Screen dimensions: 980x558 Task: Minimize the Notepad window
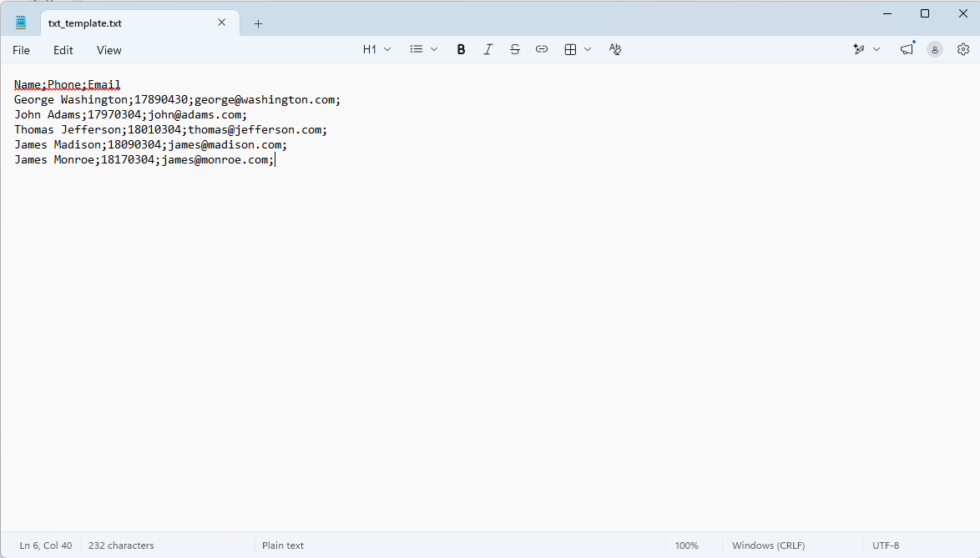887,13
